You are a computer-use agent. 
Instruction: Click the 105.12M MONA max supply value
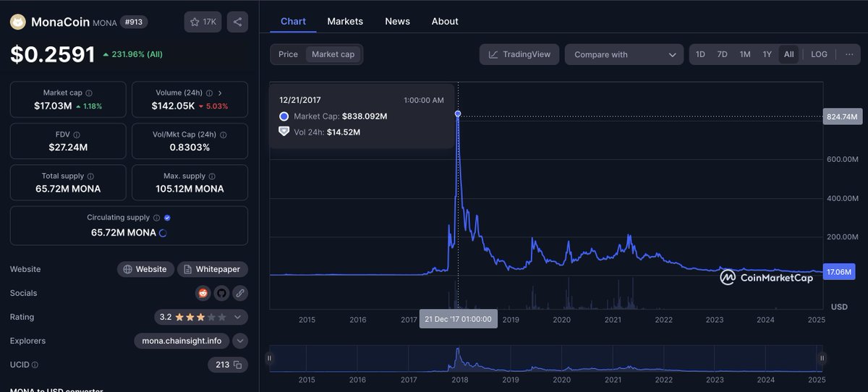coord(190,189)
